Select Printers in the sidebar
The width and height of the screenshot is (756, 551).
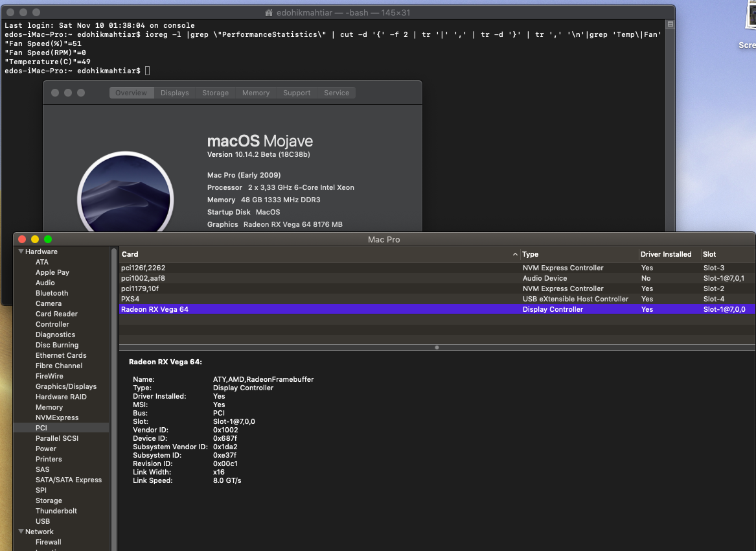click(x=49, y=459)
